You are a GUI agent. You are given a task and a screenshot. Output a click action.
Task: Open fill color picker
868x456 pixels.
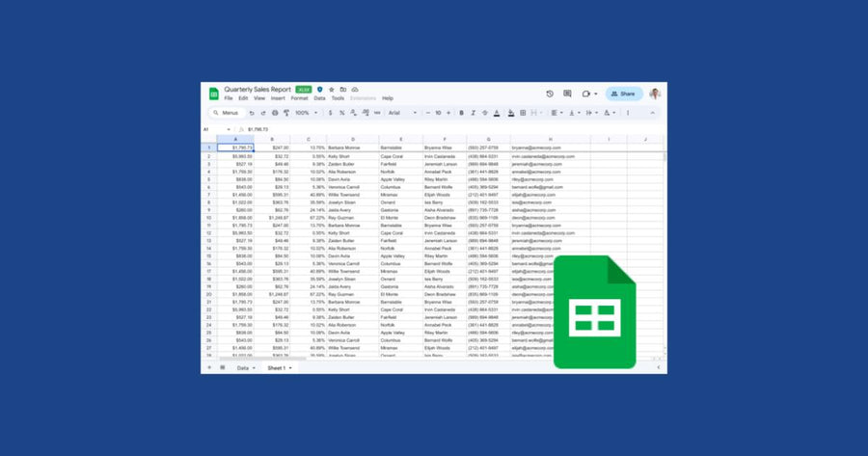(511, 113)
